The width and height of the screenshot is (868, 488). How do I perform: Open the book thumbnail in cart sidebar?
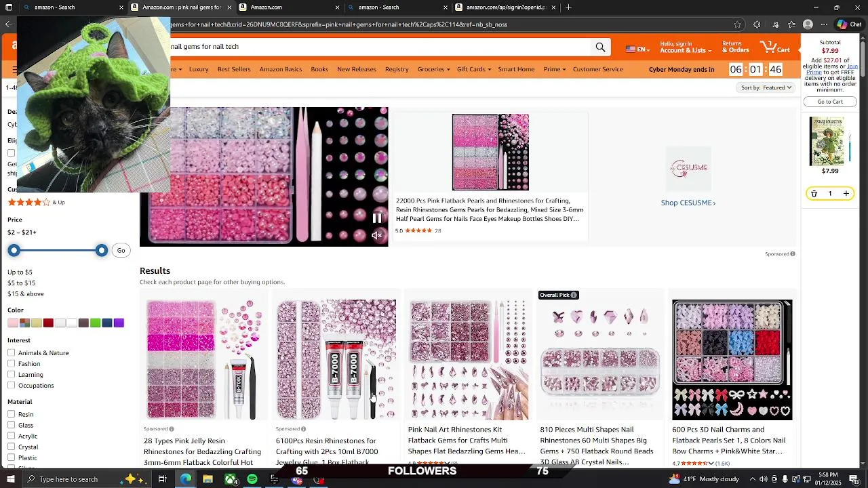[x=827, y=142]
